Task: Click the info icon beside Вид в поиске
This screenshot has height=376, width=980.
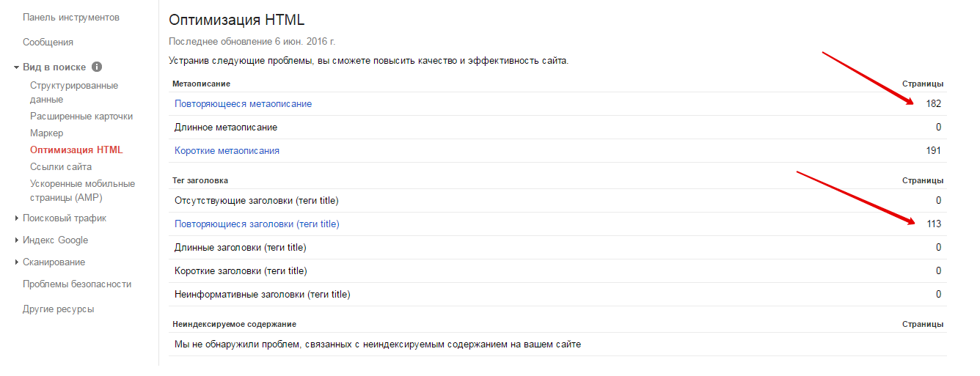Action: coord(97,67)
